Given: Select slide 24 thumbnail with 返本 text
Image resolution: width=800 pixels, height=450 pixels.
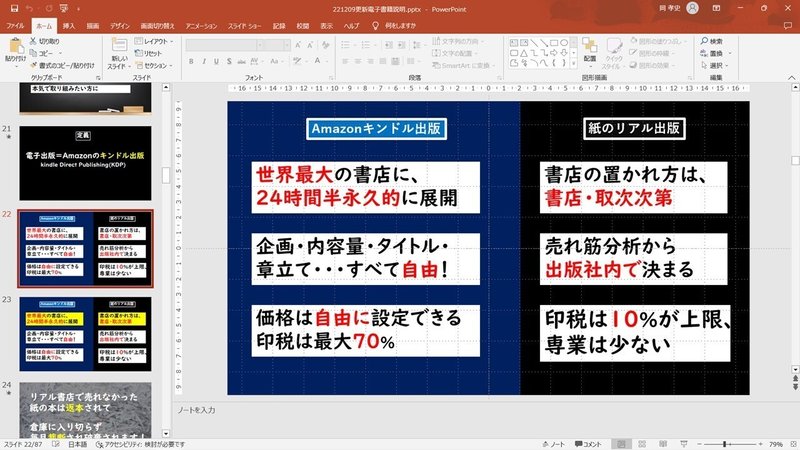Looking at the screenshot, I should click(85, 410).
